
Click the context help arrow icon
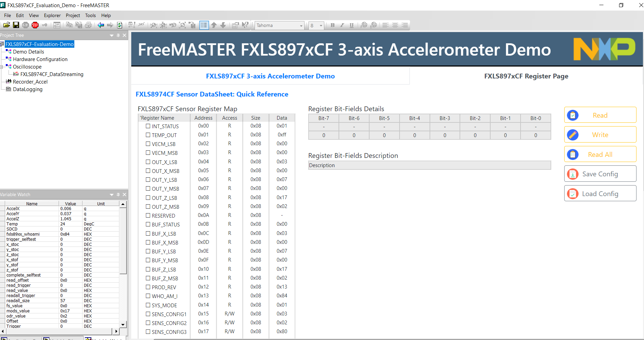point(245,25)
